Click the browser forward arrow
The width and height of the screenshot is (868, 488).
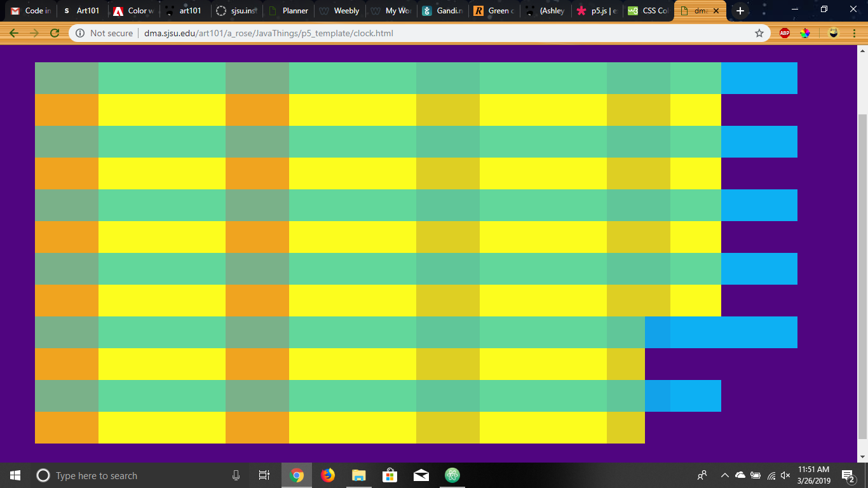(x=34, y=33)
